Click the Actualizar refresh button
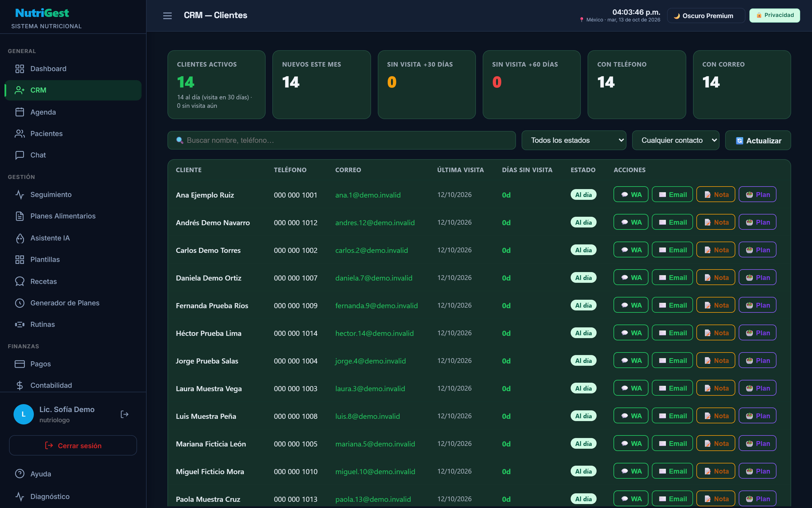Image resolution: width=812 pixels, height=508 pixels. pyautogui.click(x=758, y=141)
